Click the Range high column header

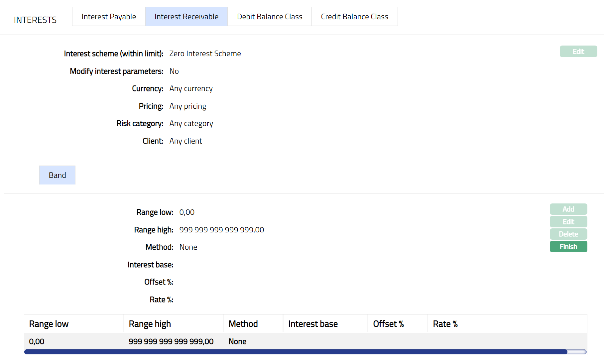tap(150, 324)
